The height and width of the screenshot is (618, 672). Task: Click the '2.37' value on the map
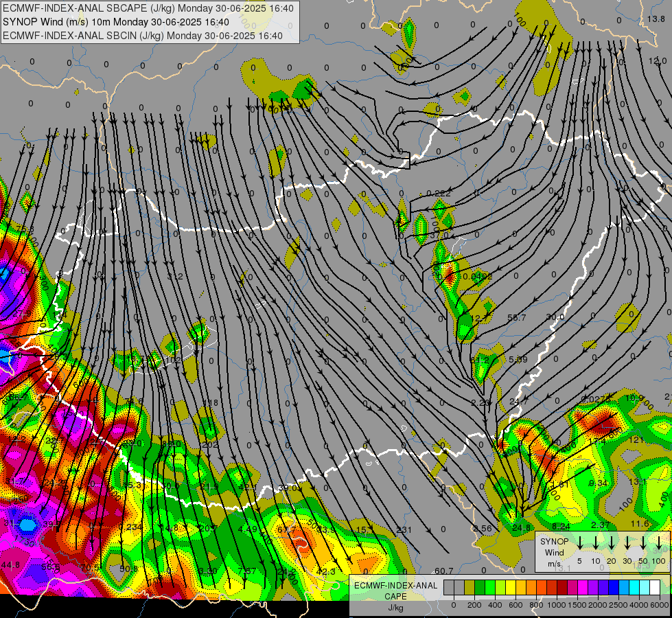[601, 525]
